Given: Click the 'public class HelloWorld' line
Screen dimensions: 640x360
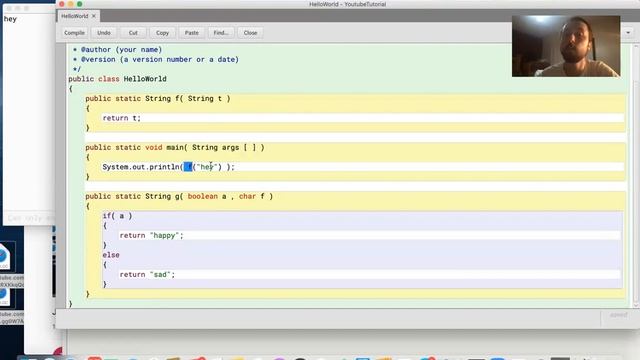Looking at the screenshot, I should coord(118,79).
